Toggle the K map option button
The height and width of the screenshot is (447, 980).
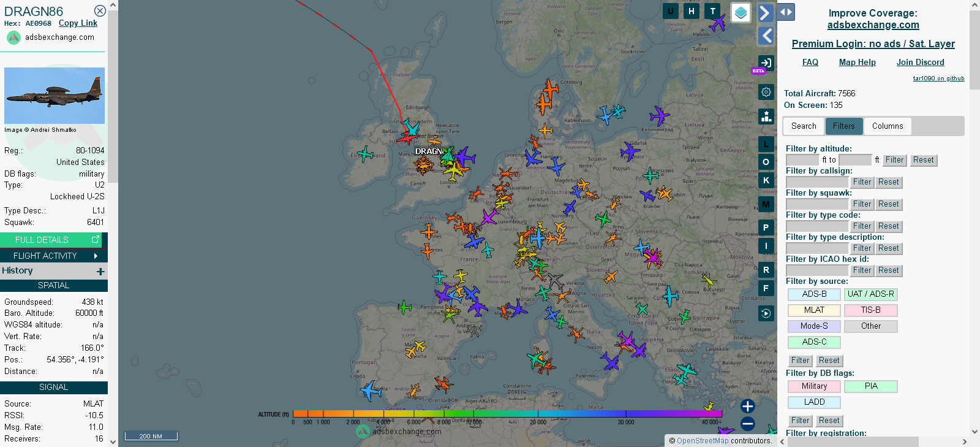(766, 180)
